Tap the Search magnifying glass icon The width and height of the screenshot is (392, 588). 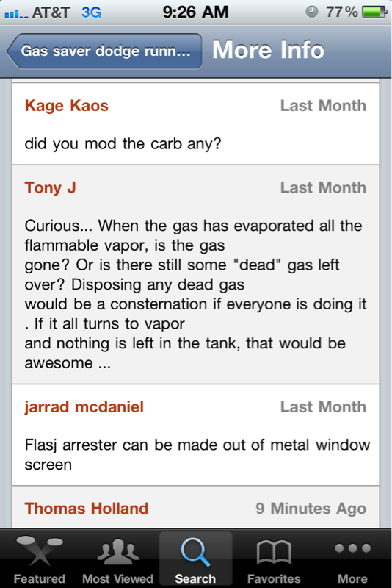point(195,552)
